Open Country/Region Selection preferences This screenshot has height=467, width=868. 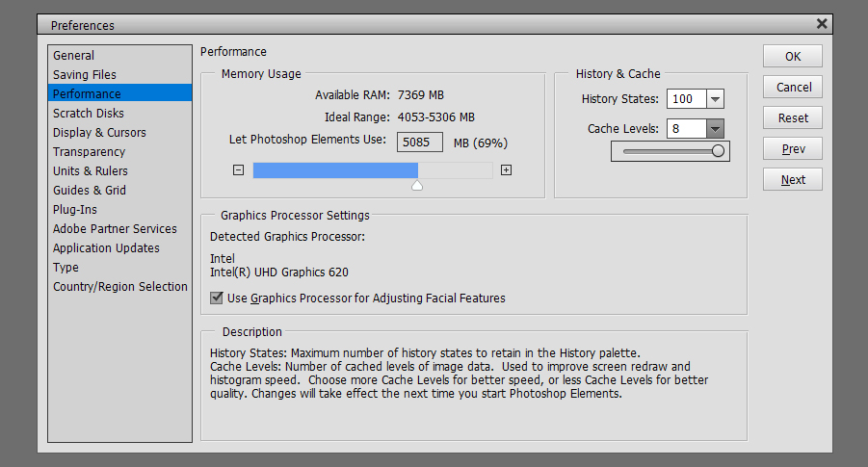click(x=119, y=287)
